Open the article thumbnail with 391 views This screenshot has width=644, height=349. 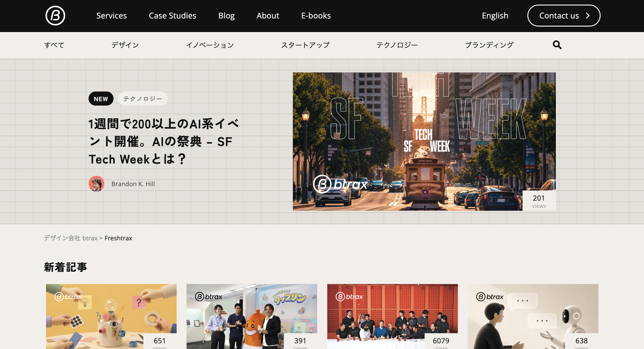tap(251, 316)
